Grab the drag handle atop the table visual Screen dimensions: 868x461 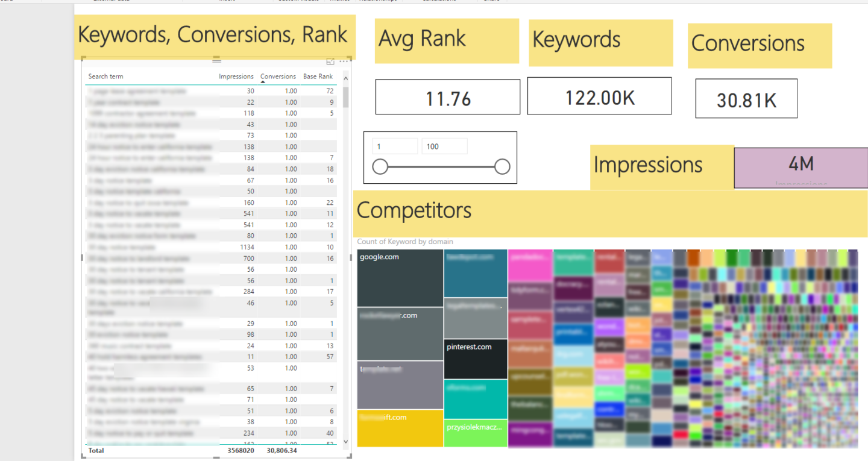216,60
